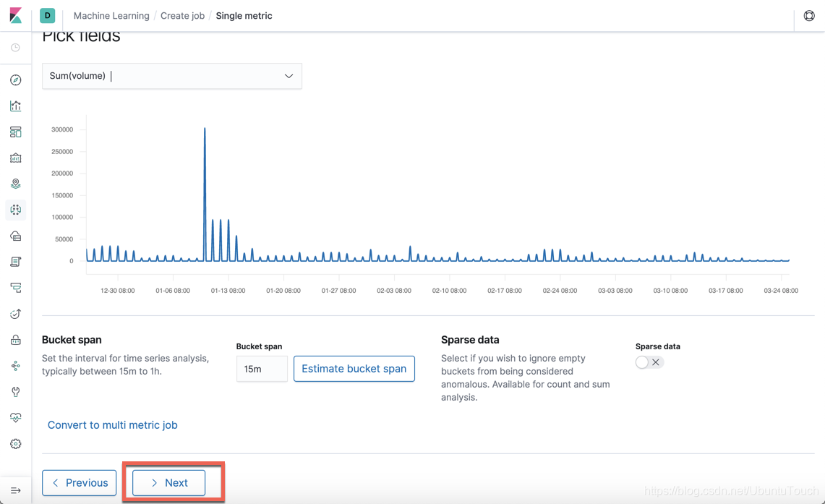Click the 02-17 08:00 axis label
Screen dimensions: 825x504
[x=505, y=291]
